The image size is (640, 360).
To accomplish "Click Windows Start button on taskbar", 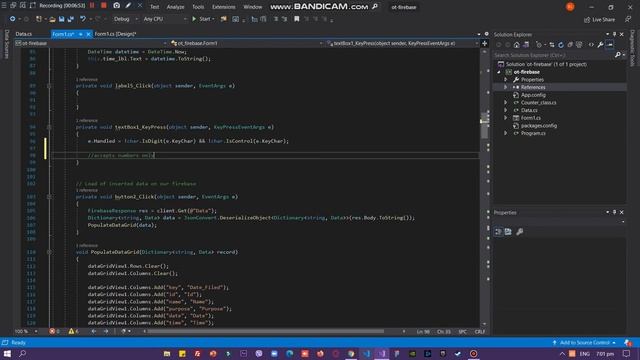I will coord(7,353).
